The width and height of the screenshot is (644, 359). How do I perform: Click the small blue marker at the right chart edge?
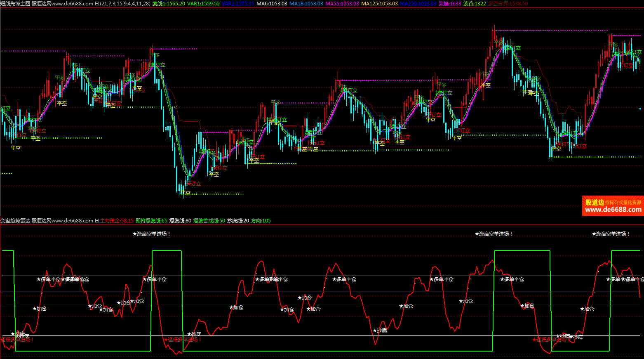(640, 108)
